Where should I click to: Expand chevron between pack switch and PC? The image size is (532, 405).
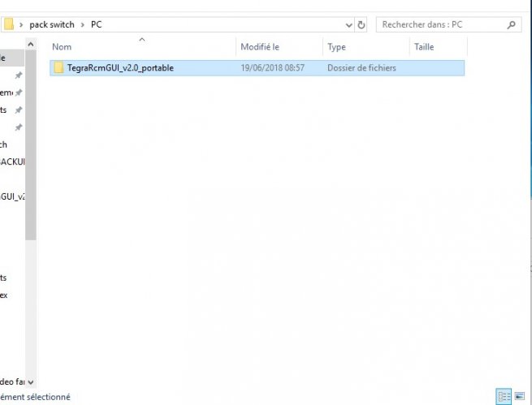tap(83, 24)
